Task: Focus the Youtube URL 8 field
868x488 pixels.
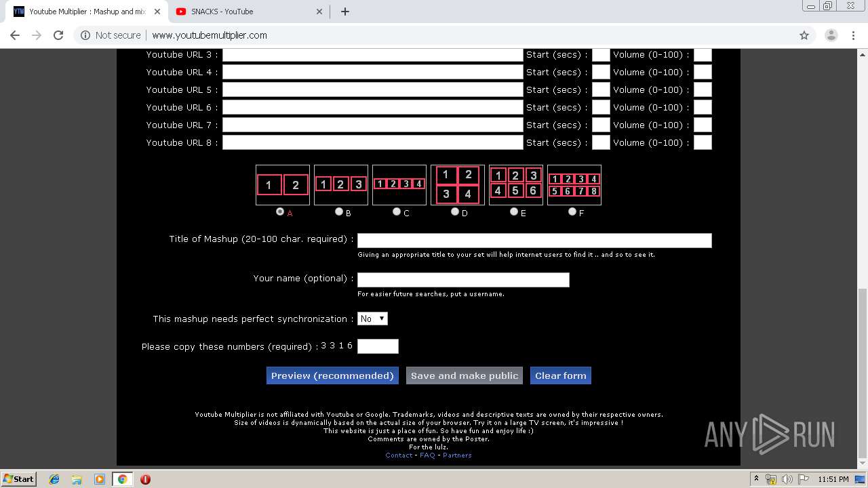Action: point(373,142)
